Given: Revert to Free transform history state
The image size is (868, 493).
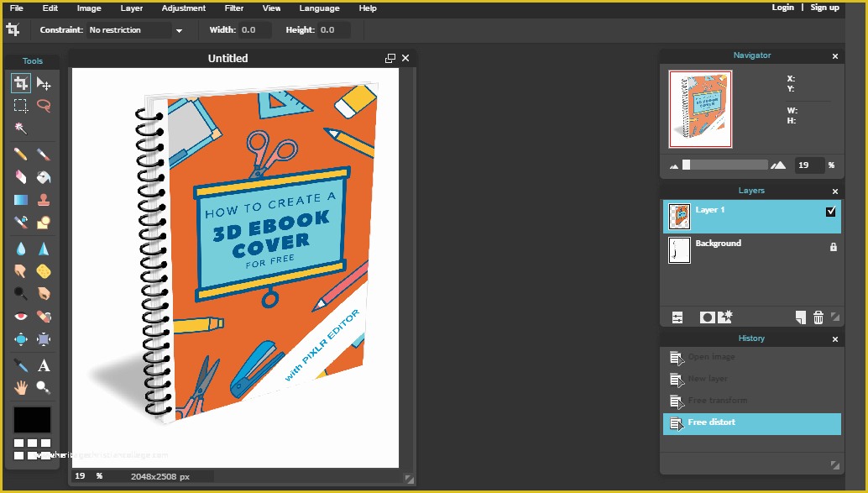Looking at the screenshot, I should coord(752,401).
